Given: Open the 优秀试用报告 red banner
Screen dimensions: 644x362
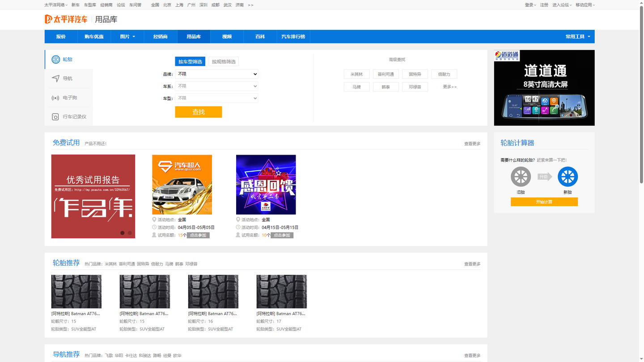Looking at the screenshot, I should (93, 196).
